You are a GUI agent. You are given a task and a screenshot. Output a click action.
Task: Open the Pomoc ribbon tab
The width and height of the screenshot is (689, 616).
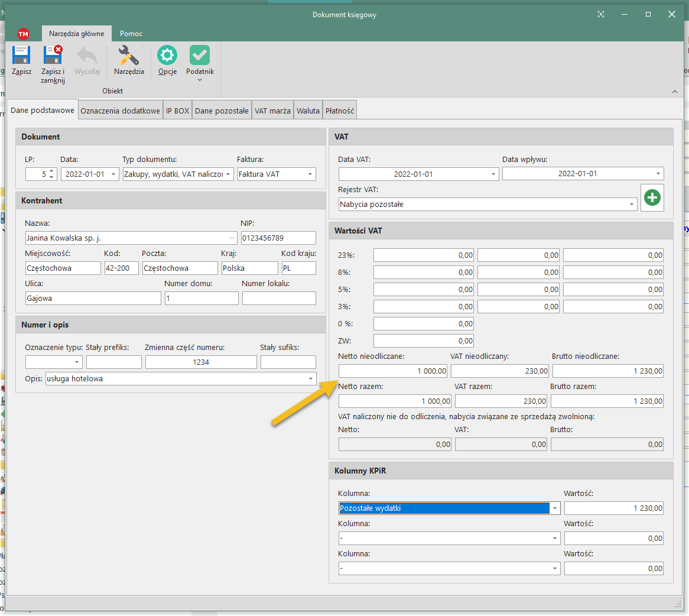point(131,34)
